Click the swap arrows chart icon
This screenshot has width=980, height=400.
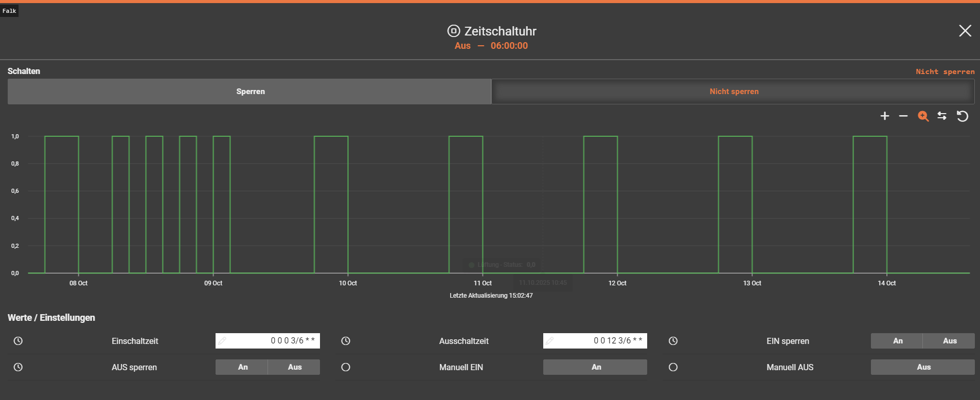942,116
